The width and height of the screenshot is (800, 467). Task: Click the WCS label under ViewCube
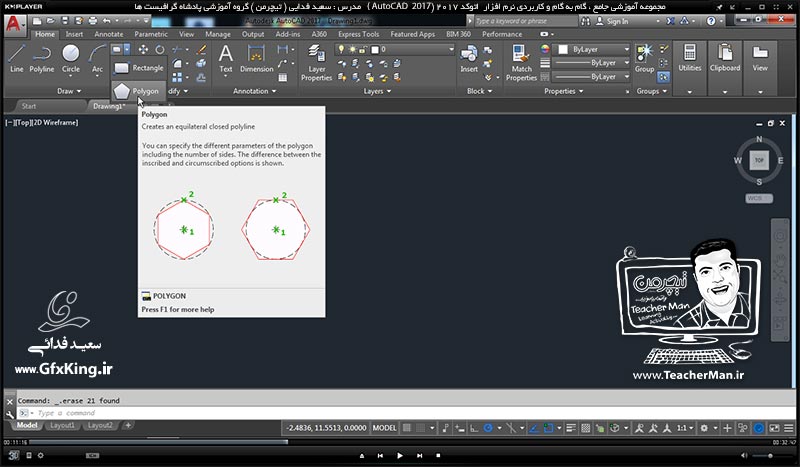point(759,198)
